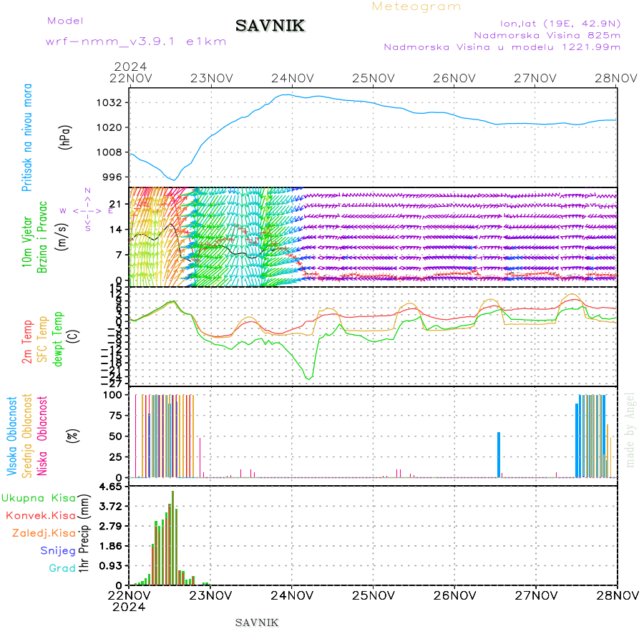Click the 24NOV label on the bottom axis

[292, 595]
